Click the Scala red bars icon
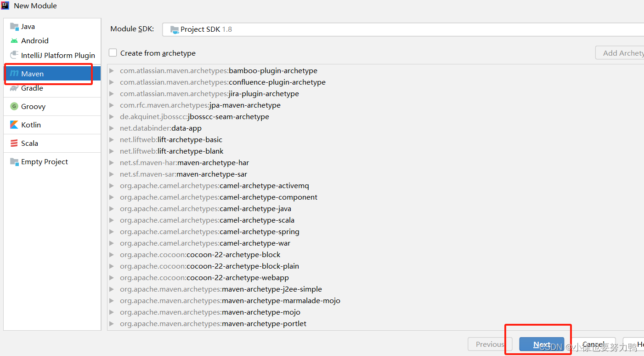 (14, 143)
